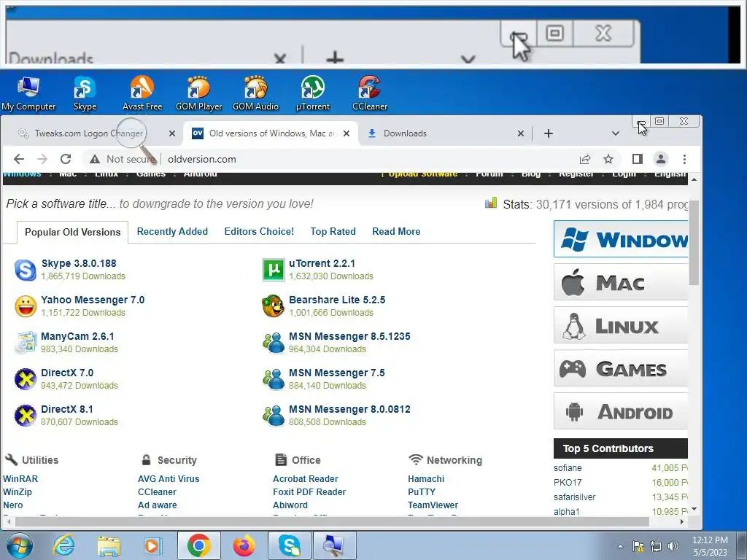This screenshot has height=560, width=747.
Task: Open Avast Free desktop shortcut
Action: click(142, 93)
